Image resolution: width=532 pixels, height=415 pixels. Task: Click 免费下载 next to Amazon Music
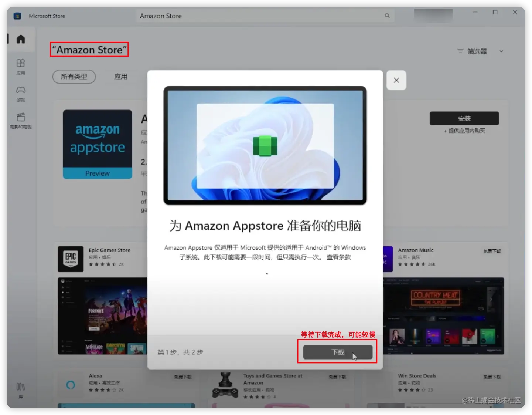click(x=492, y=251)
